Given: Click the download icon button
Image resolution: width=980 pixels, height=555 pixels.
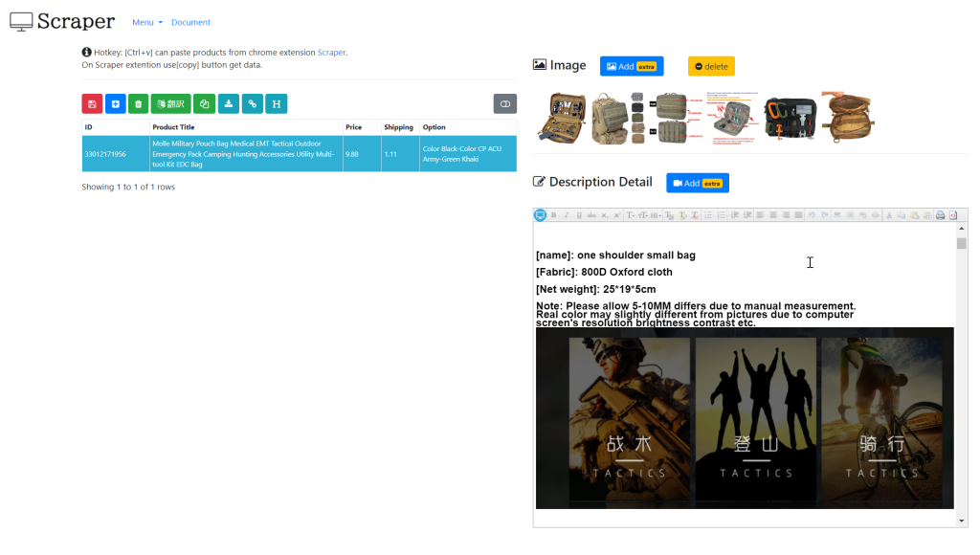Looking at the screenshot, I should [229, 103].
